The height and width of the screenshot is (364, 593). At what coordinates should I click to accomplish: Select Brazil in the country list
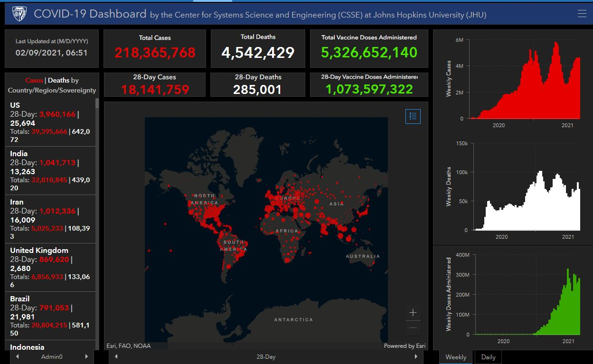(50, 316)
